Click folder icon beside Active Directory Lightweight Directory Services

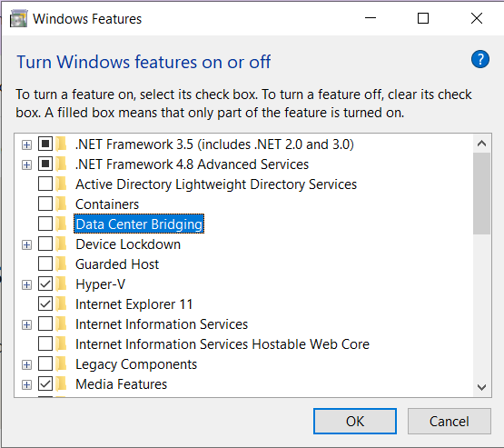pos(61,184)
